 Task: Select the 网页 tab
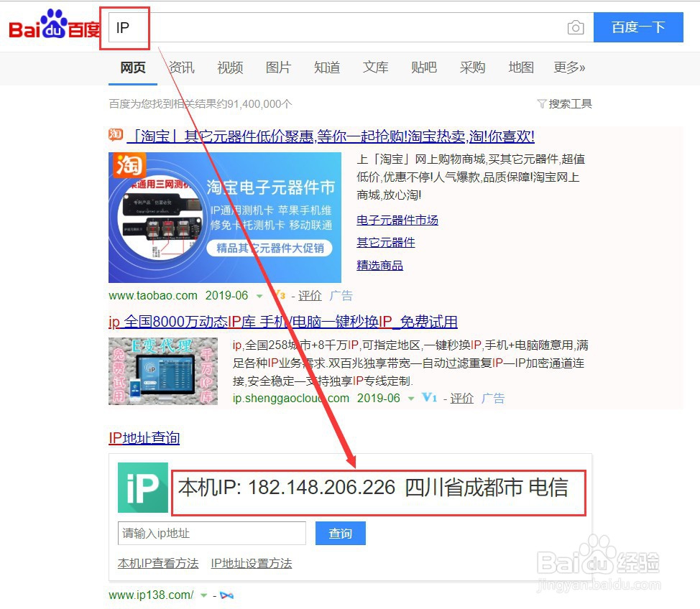pos(132,68)
